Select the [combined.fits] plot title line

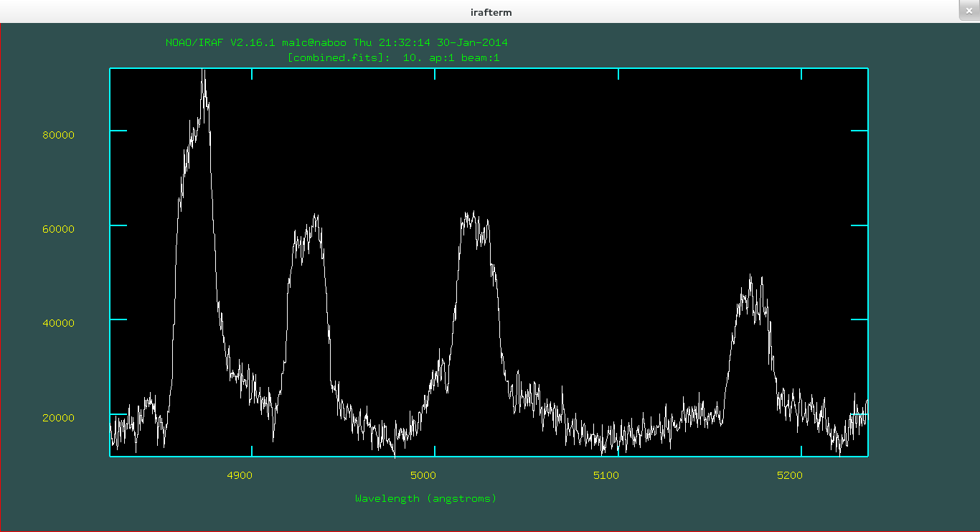click(393, 57)
